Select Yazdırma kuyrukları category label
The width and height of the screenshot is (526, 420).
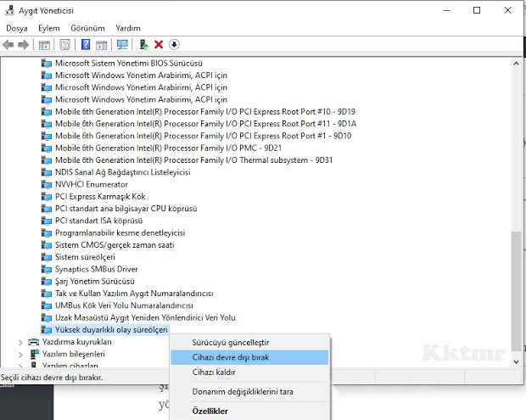(77, 342)
